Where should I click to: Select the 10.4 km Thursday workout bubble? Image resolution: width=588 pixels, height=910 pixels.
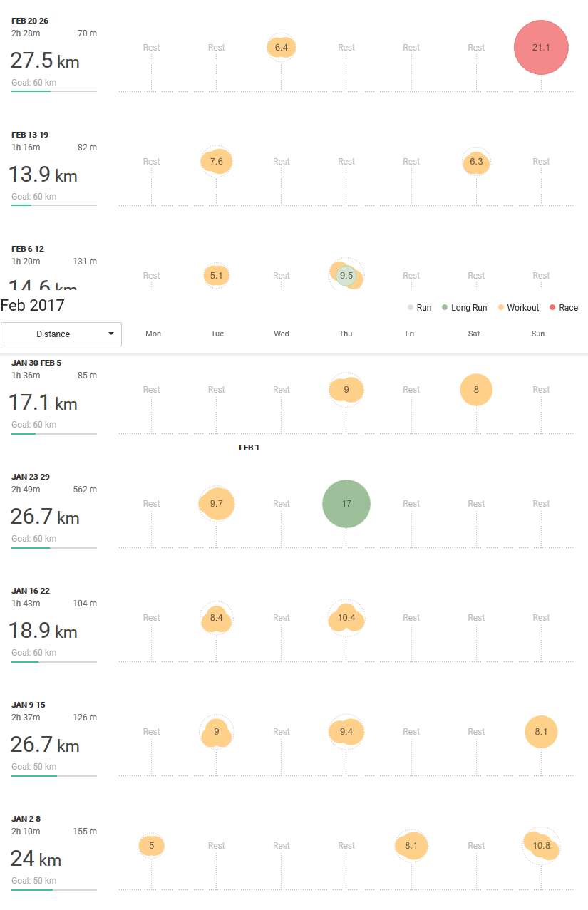[346, 618]
